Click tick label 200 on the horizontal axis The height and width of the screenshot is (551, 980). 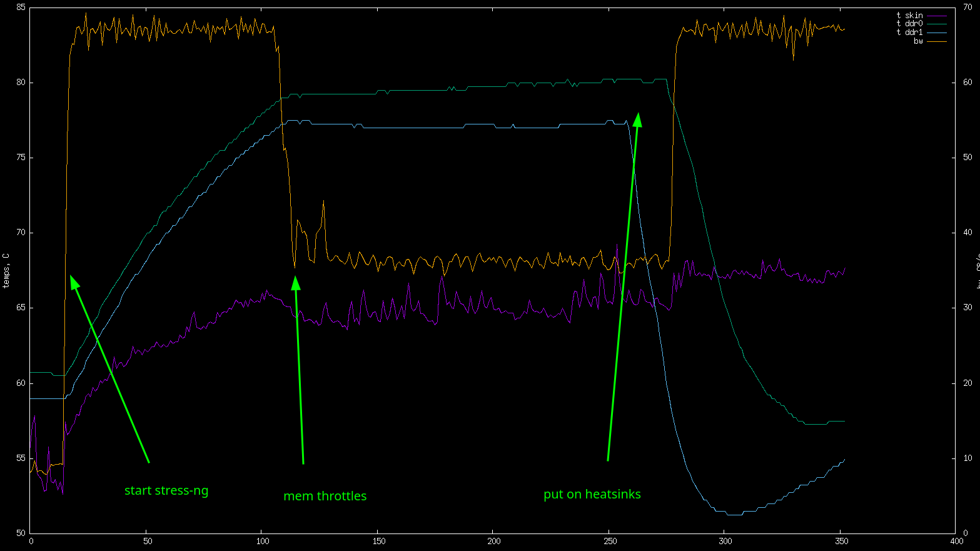click(494, 542)
